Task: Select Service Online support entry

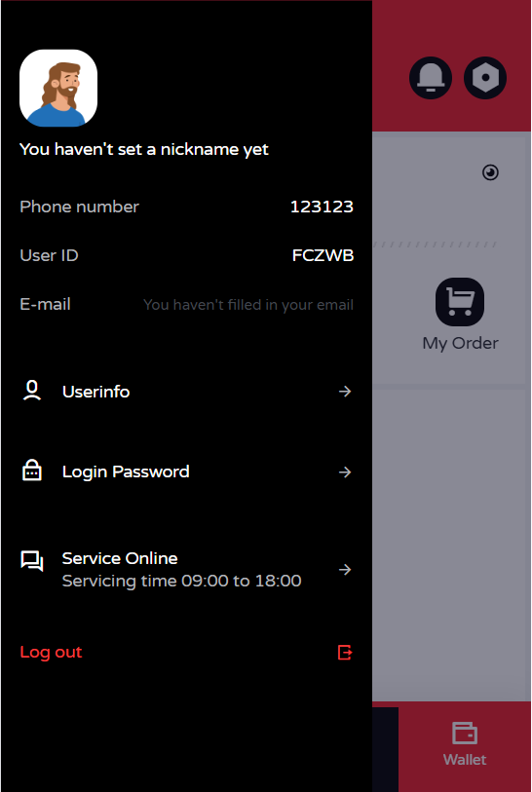Action: click(x=186, y=569)
